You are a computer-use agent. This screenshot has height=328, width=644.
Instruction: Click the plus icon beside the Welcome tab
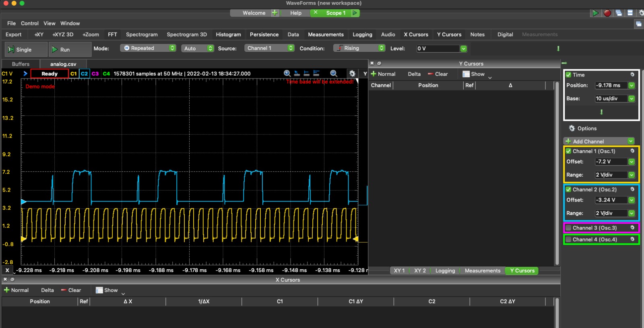click(x=275, y=13)
